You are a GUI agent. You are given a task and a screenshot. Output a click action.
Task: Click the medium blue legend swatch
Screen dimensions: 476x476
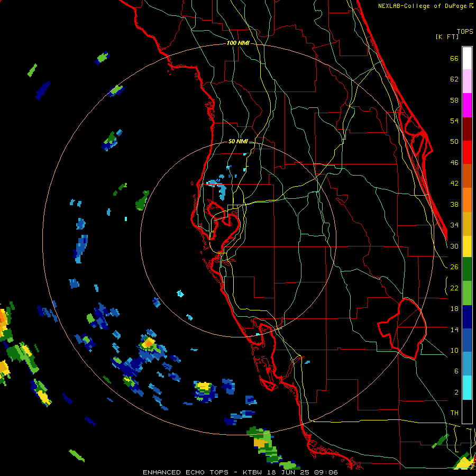pyautogui.click(x=467, y=340)
